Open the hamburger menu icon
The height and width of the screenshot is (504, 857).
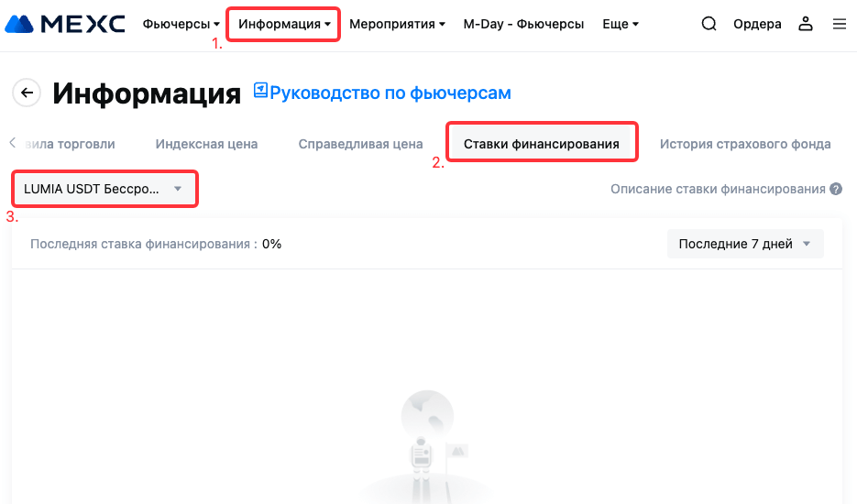(840, 24)
